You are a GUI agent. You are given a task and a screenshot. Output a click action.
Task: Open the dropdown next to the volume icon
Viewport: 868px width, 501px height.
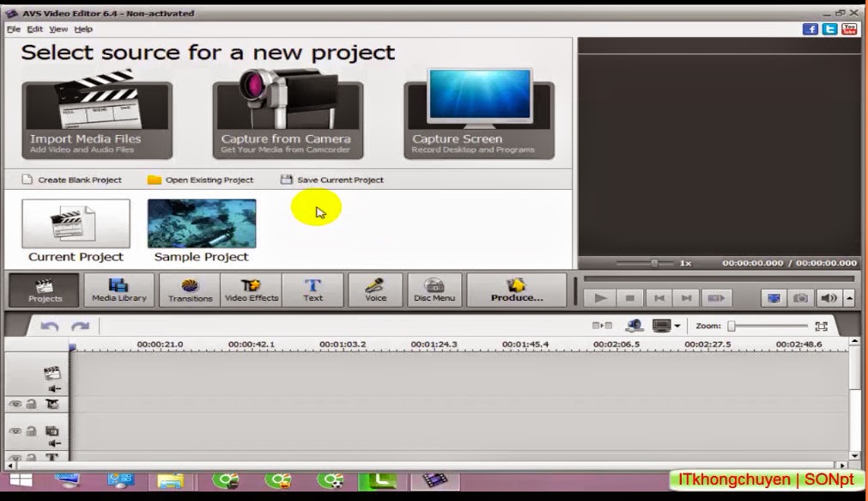849,298
